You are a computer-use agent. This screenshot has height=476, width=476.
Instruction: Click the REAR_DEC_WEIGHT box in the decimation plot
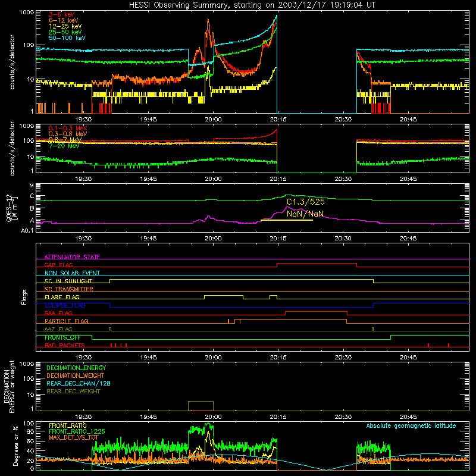coord(201,406)
